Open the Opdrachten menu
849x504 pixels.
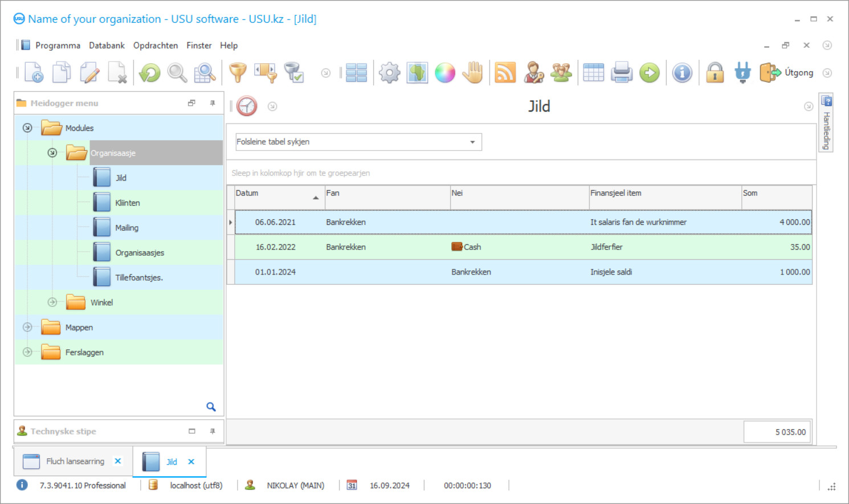(156, 46)
